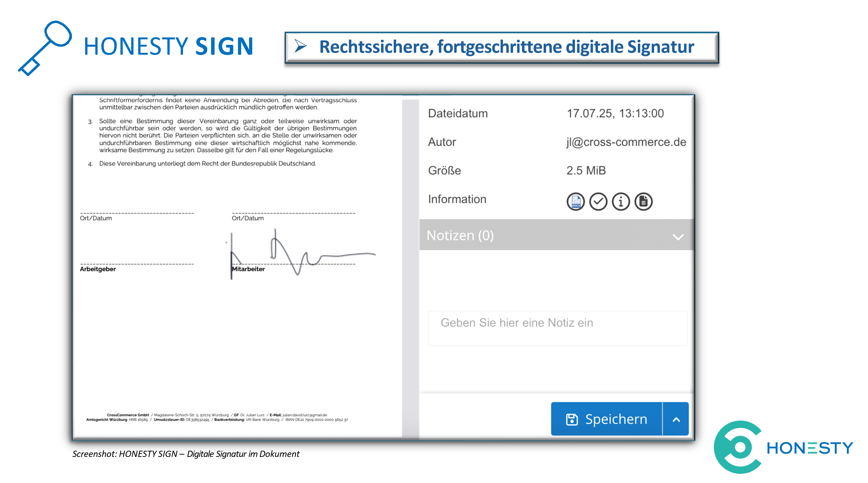The width and height of the screenshot is (868, 483).
Task: Collapse the Notizen section with chevron
Action: tap(678, 237)
